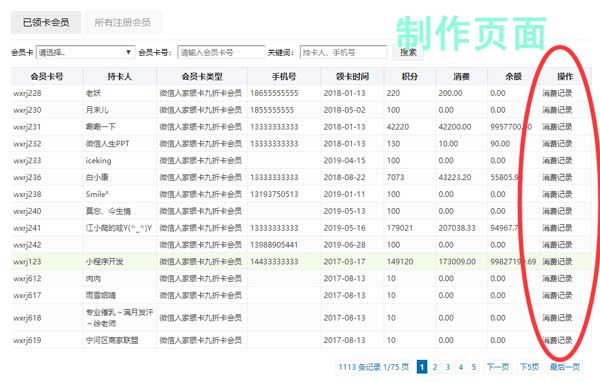Go to page 3 in pagination
The image size is (600, 382).
(x=448, y=367)
